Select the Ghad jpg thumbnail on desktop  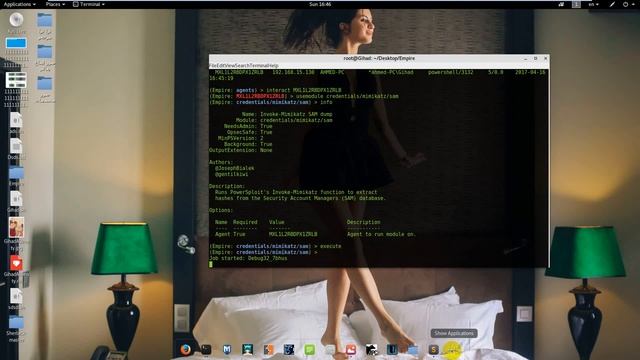16,227
